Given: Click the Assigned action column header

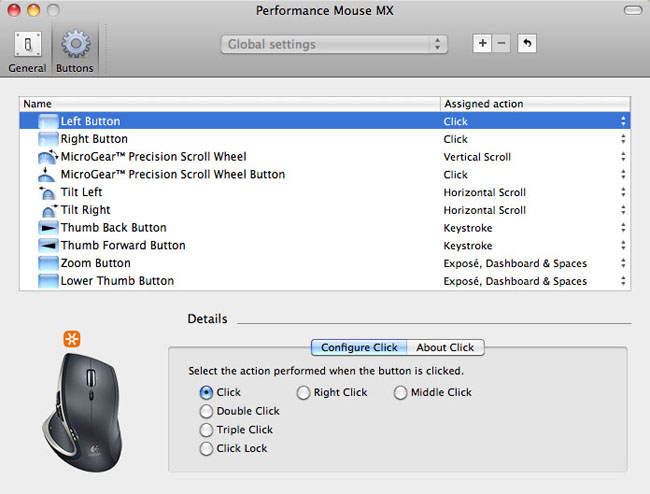Looking at the screenshot, I should (x=536, y=104).
